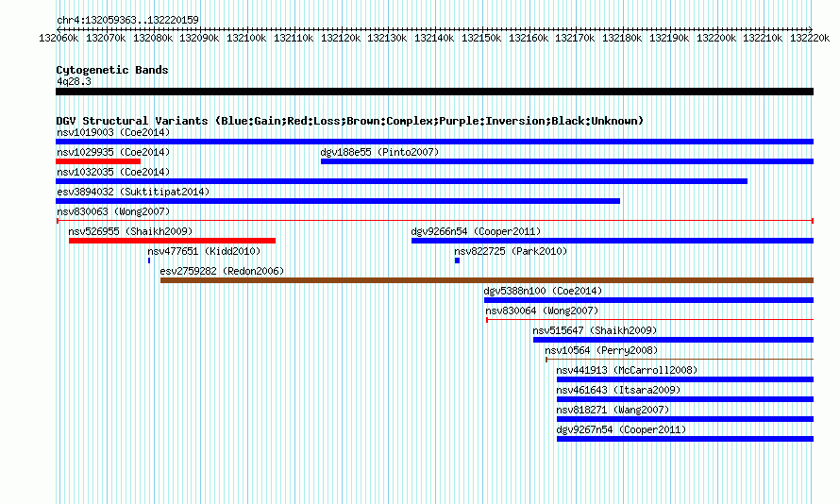Click the DGV Structural Variants track title
This screenshot has height=504, width=840.
349,121
